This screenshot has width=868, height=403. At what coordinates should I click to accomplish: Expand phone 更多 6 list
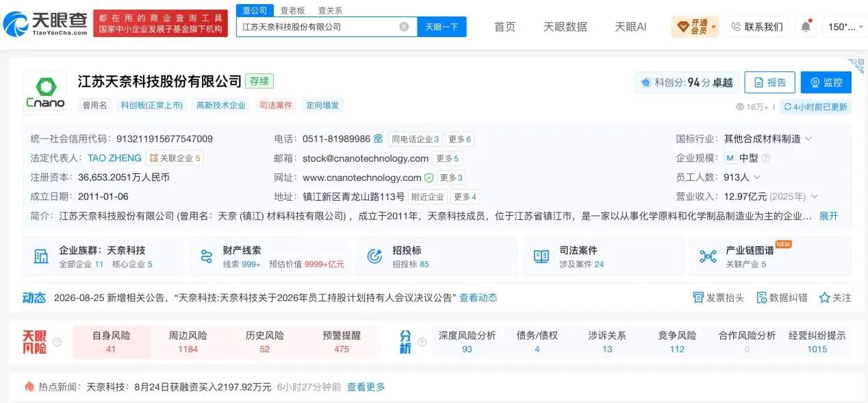pyautogui.click(x=459, y=139)
